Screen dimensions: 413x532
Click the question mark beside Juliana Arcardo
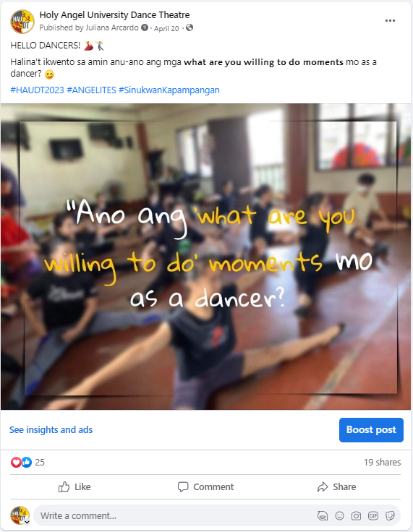coord(145,27)
